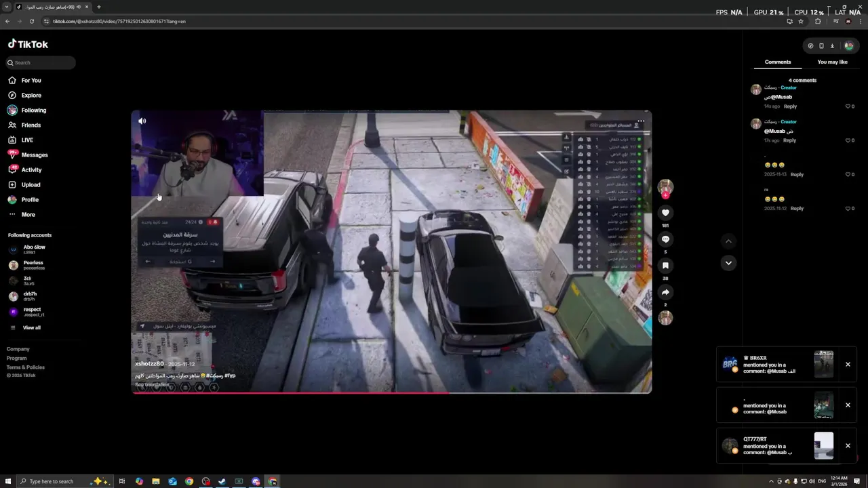Screen dimensions: 868x488
Task: Open the xshotzz80 username on the video
Action: (x=149, y=364)
